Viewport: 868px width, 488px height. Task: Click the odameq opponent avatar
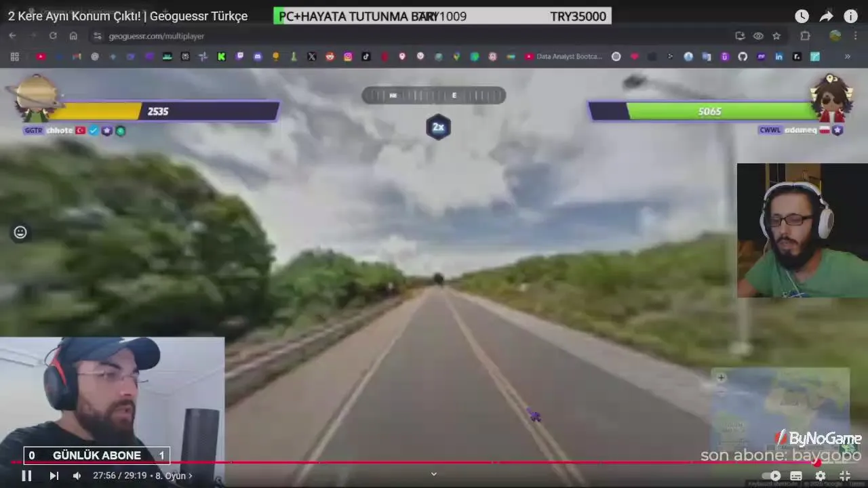(831, 98)
